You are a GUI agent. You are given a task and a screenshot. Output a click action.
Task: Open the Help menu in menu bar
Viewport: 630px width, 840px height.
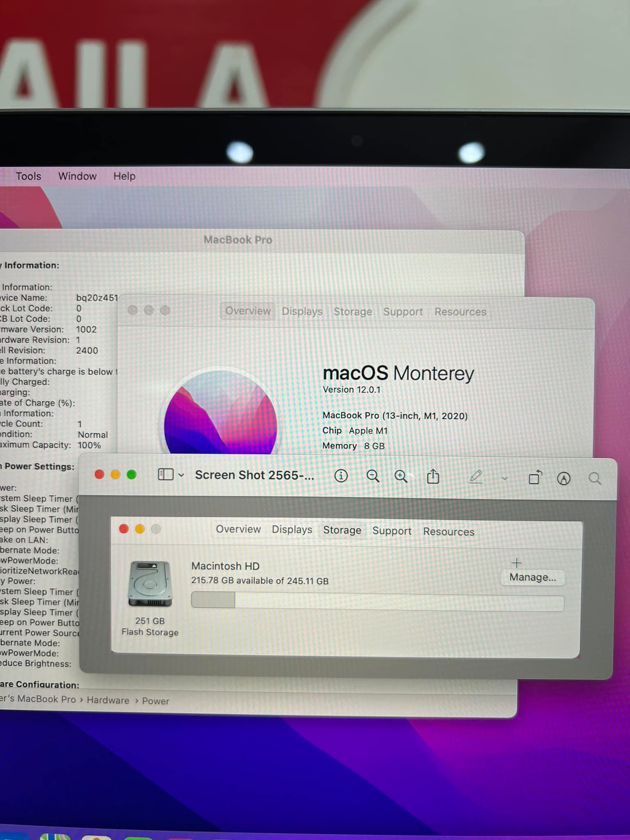click(x=124, y=176)
